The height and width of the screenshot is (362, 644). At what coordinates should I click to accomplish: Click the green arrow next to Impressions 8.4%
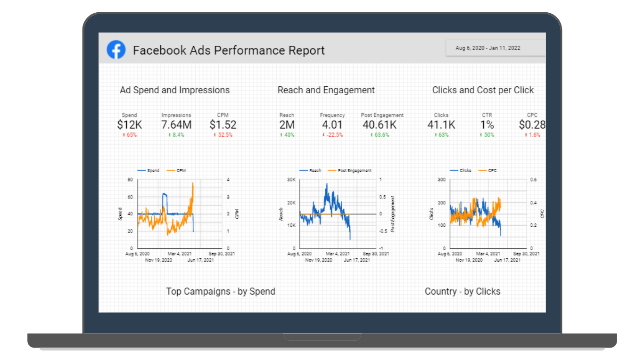tap(170, 135)
